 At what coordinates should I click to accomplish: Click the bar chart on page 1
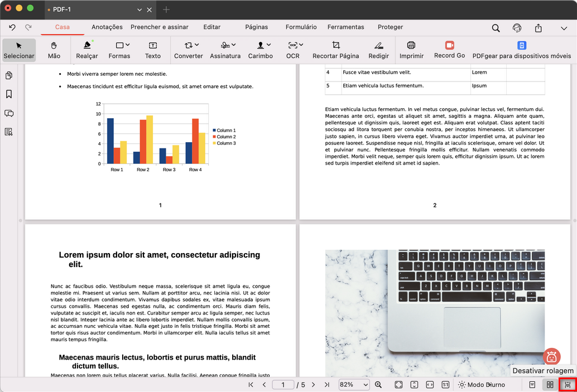tap(166, 137)
